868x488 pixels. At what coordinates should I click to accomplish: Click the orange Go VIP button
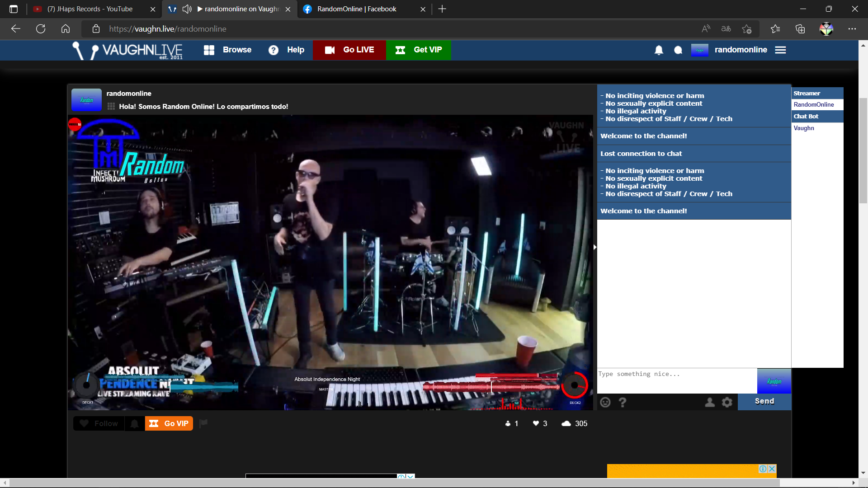(169, 423)
